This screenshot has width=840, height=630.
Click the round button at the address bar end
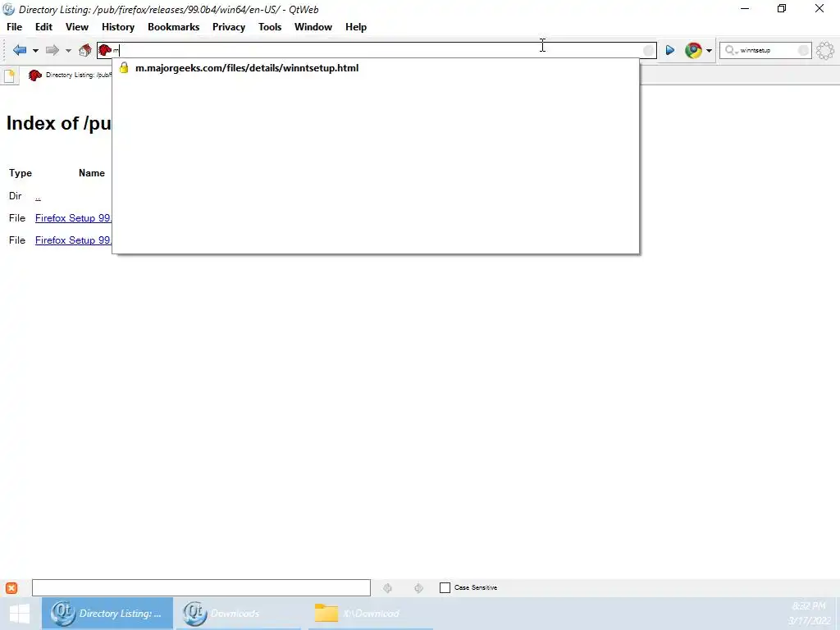(648, 50)
